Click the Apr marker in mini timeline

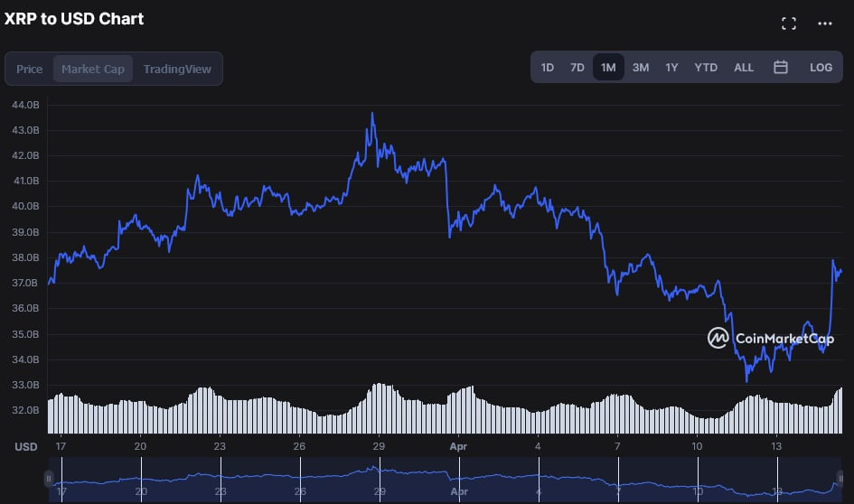coord(459,491)
